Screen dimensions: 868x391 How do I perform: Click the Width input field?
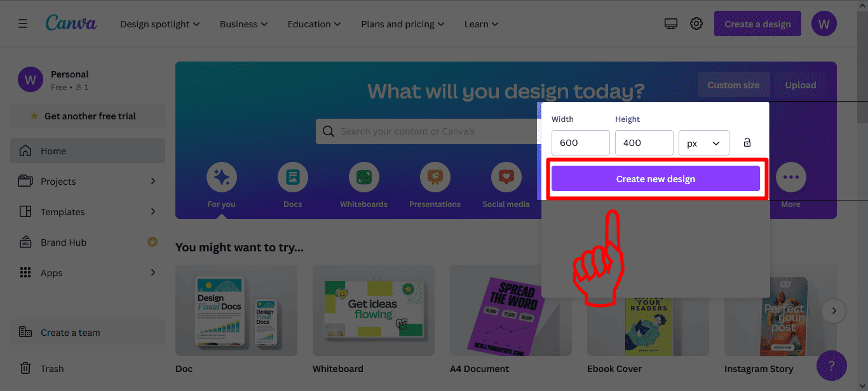pyautogui.click(x=581, y=143)
